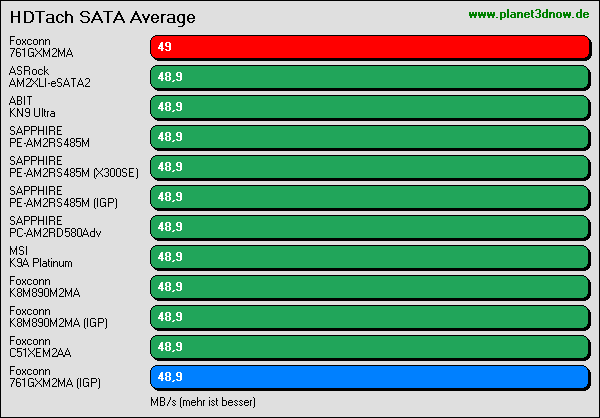Click the www.planet3dnow.de link
This screenshot has width=600, height=418.
[x=528, y=15]
